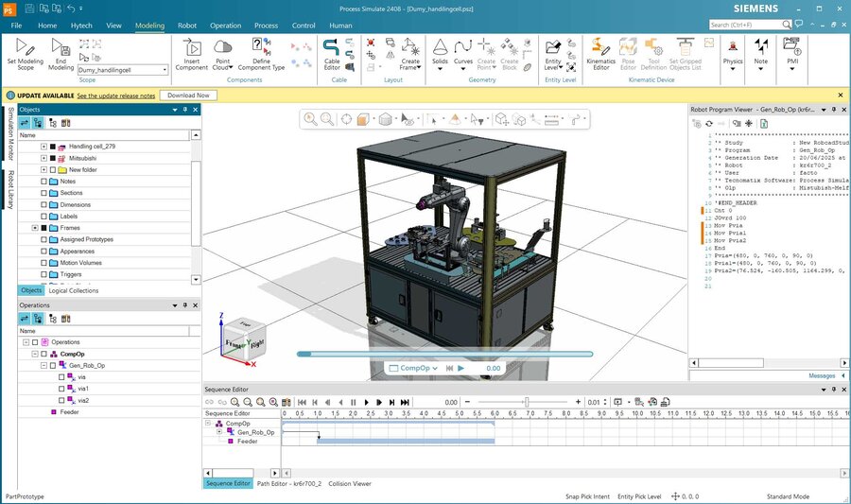Close the update available banner
This screenshot has width=851, height=504.
841,95
